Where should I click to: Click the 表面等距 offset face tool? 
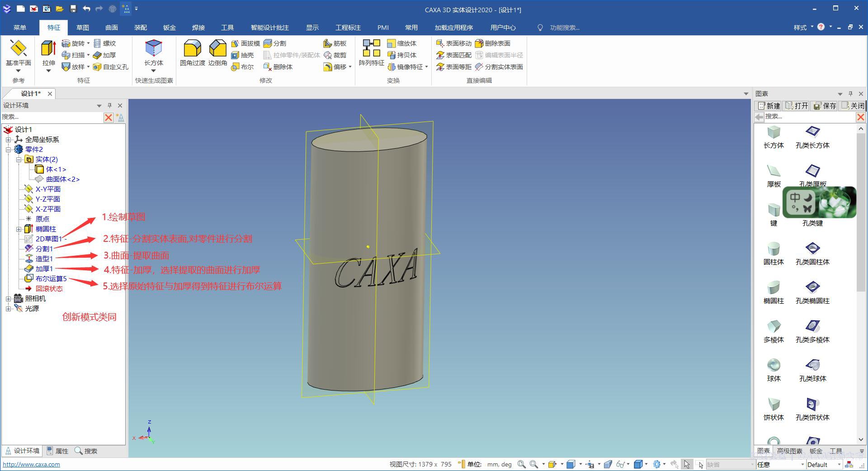(454, 67)
